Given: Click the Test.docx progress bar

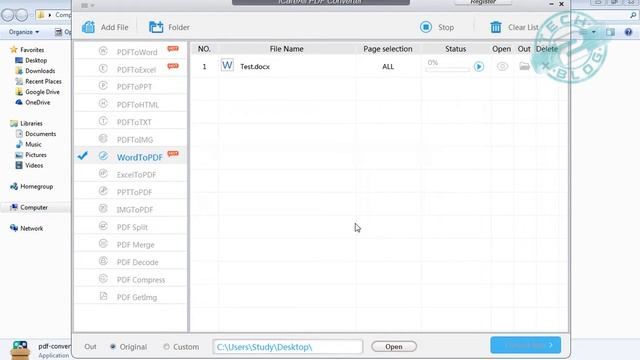Looking at the screenshot, I should tap(447, 69).
